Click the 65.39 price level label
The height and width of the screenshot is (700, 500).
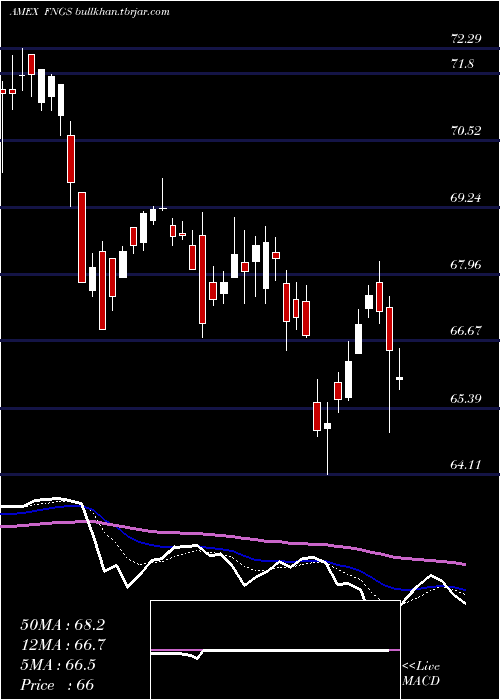click(x=466, y=398)
